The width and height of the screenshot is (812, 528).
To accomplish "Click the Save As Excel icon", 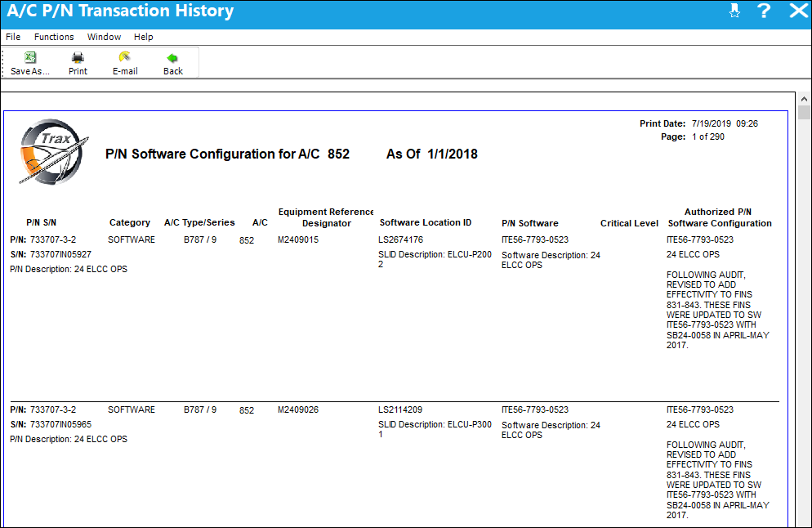I will tap(30, 57).
